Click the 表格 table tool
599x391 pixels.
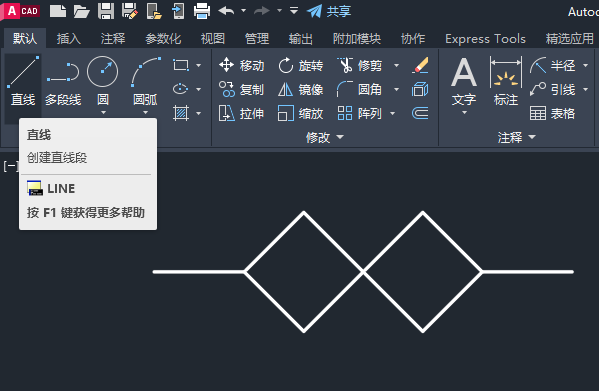(x=552, y=113)
